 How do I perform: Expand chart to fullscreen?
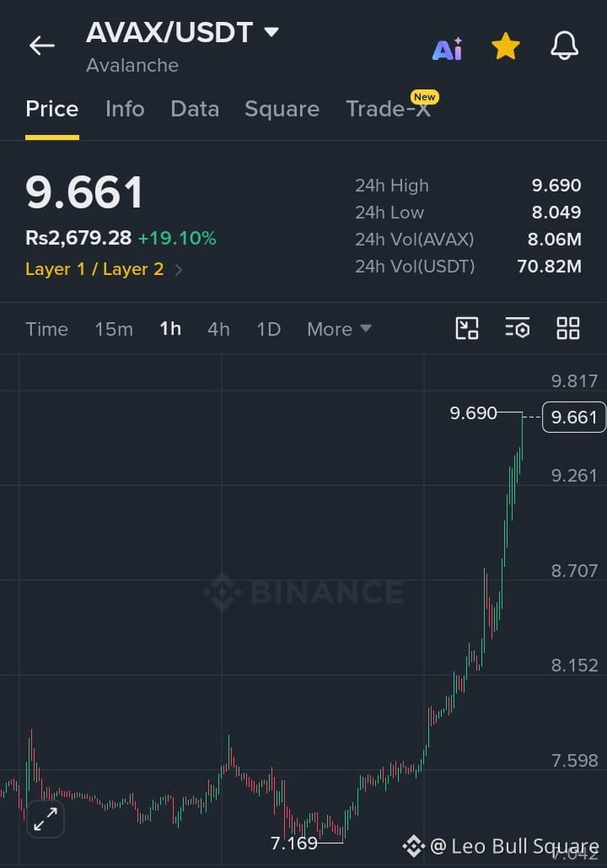46,819
